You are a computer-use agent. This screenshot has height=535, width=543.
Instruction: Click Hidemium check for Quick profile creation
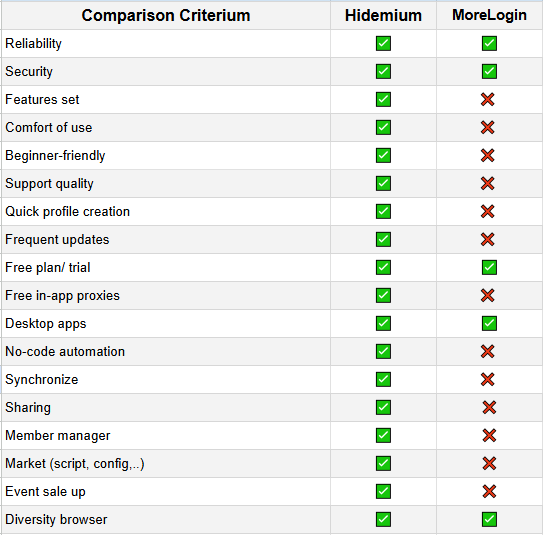point(383,211)
